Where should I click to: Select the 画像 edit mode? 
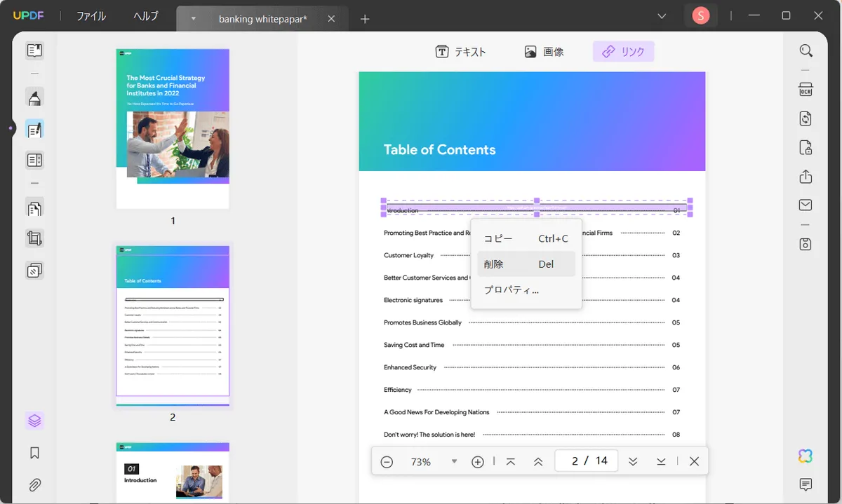click(544, 51)
